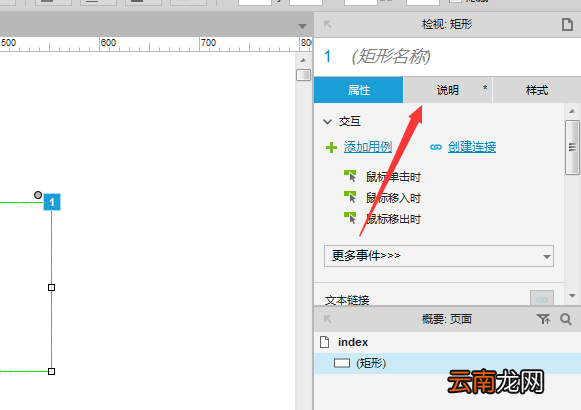
Task: Click the inspector scrollbar thumb
Action: [x=572, y=147]
